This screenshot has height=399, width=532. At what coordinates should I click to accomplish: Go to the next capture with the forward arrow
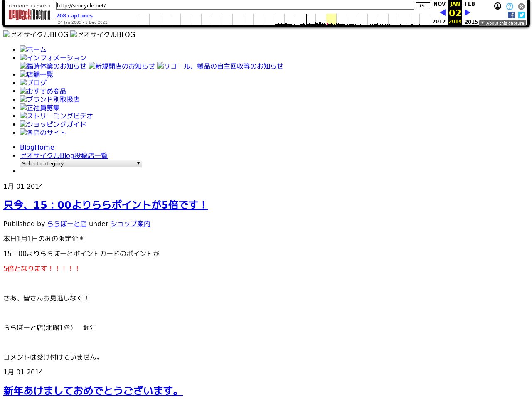click(x=467, y=12)
